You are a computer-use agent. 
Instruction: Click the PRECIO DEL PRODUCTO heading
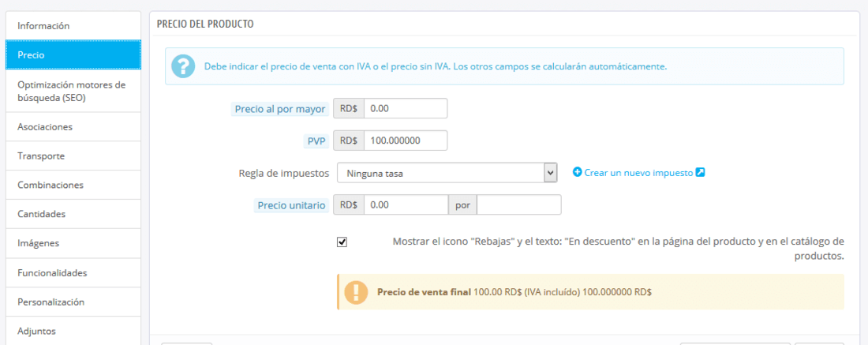[205, 24]
